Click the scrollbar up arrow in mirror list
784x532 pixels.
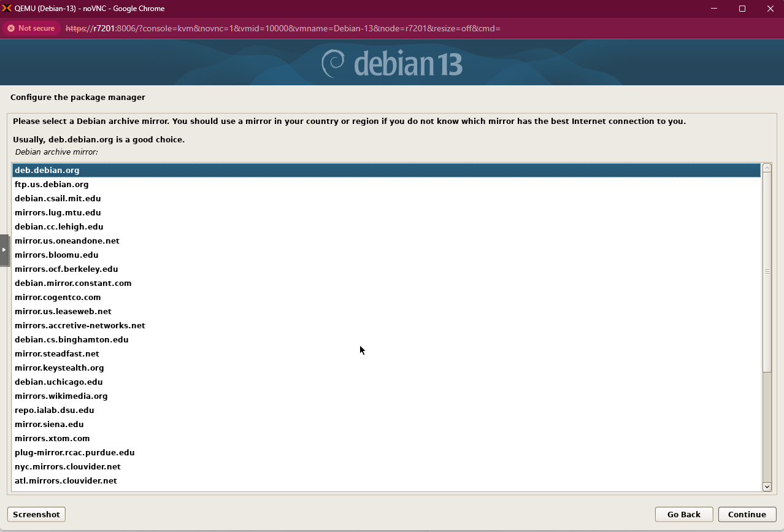767,168
